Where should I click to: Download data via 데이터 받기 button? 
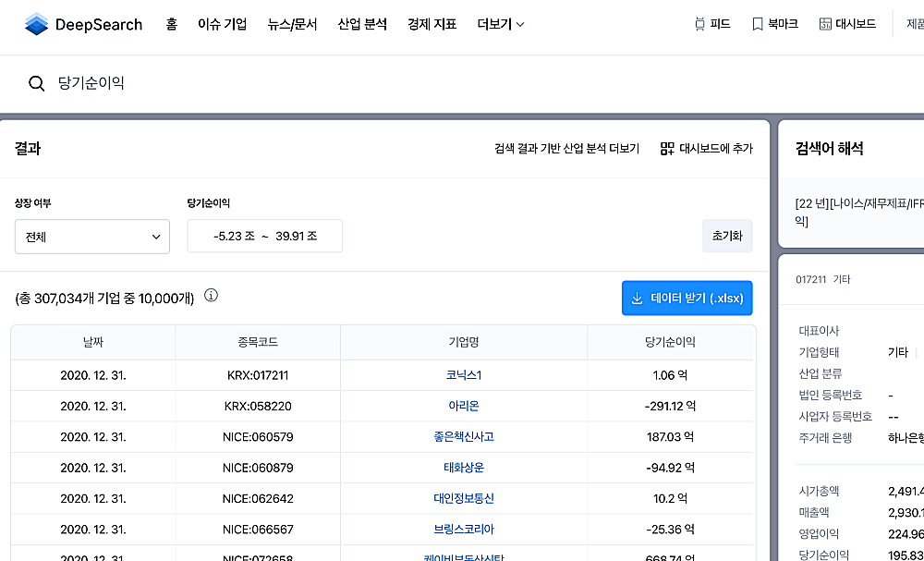(x=687, y=298)
